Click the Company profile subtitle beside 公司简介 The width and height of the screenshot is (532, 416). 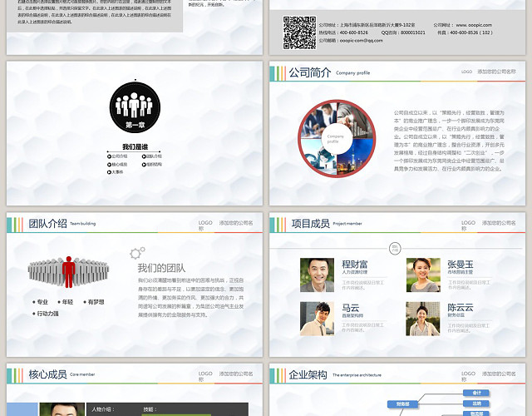pyautogui.click(x=352, y=72)
